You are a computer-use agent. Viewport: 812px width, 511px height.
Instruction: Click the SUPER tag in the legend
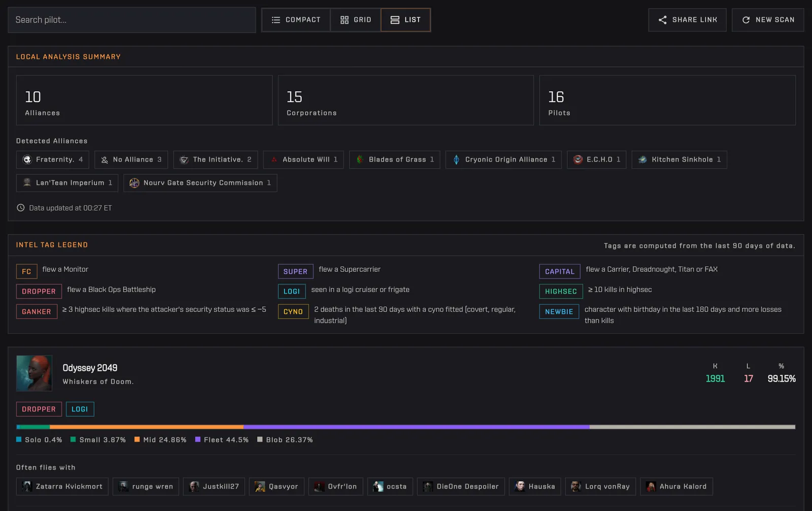coord(295,272)
